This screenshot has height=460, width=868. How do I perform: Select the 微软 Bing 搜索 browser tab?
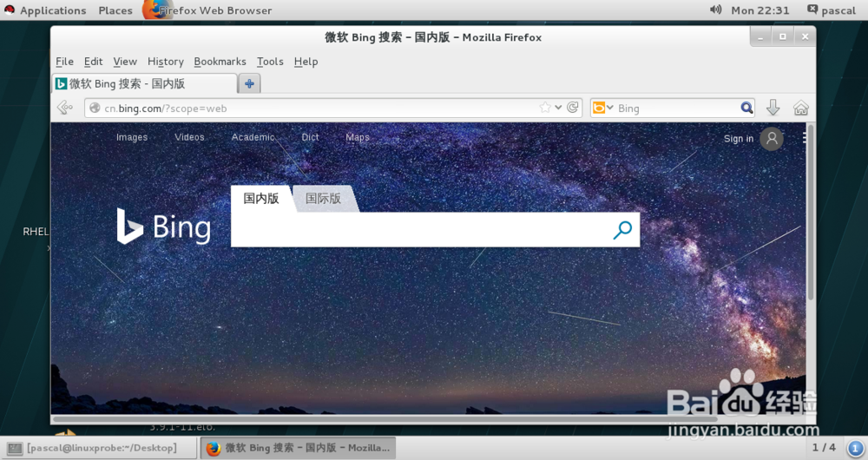point(144,83)
